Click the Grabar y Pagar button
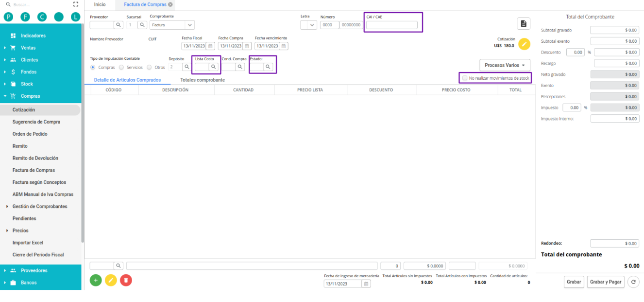 coord(606,282)
